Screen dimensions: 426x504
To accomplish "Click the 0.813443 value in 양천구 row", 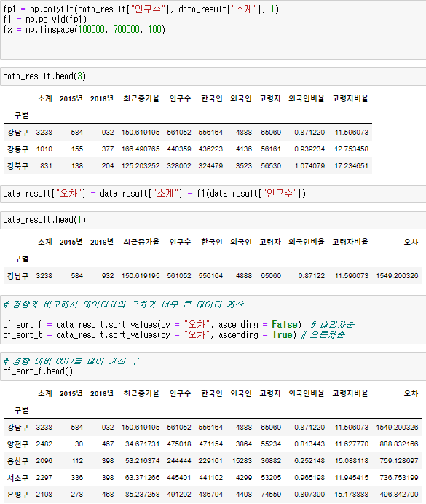I will click(309, 444).
